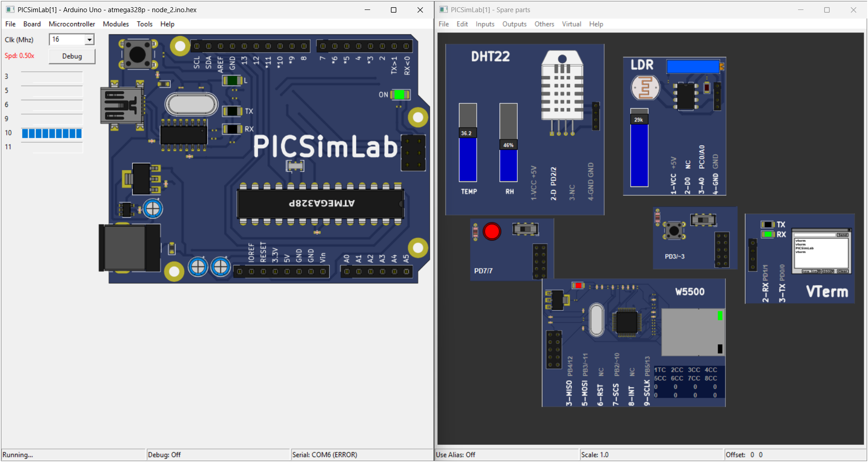Click the VTerm terminal screen thumbnail
Screen dimensions: 868x462
(822, 251)
